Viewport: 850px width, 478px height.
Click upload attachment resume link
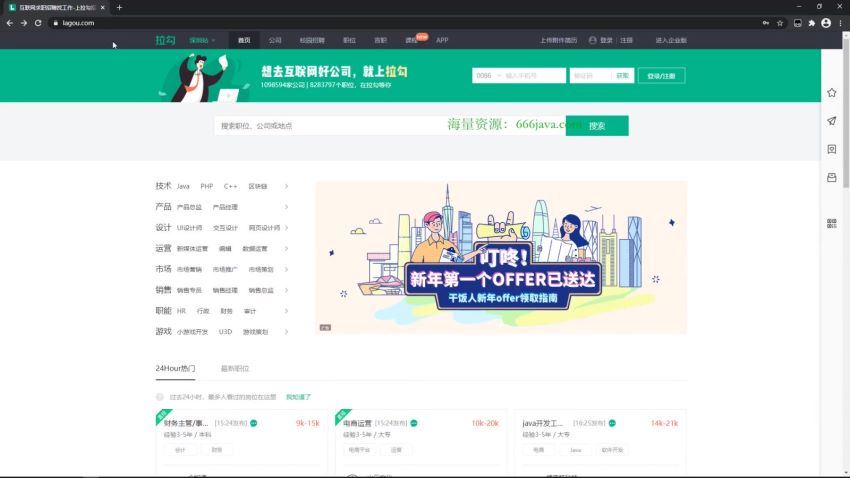(558, 41)
